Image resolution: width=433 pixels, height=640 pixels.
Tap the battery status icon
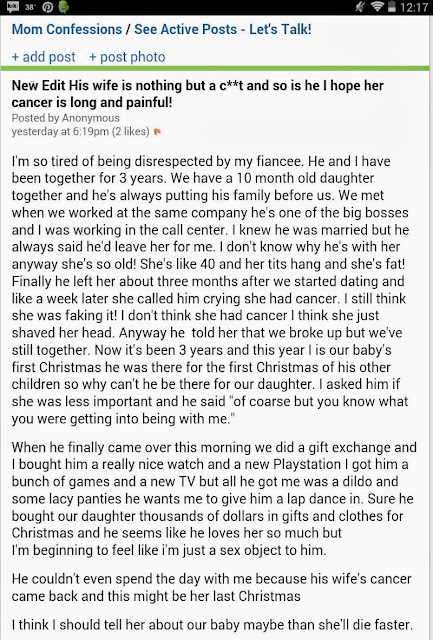point(391,7)
